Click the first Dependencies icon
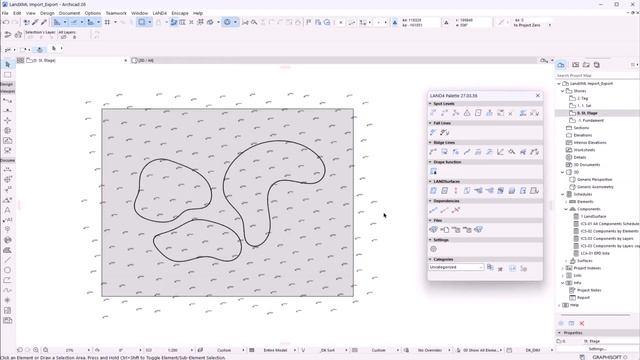This screenshot has width=640, height=360. point(433,210)
